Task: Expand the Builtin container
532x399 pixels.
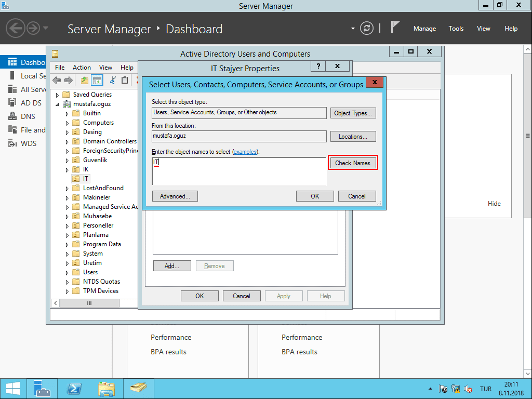Action: (x=67, y=114)
